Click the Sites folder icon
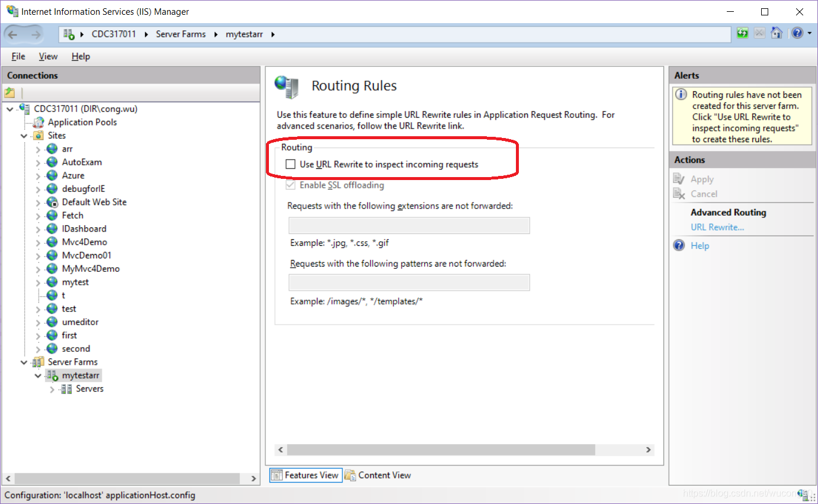 click(x=38, y=136)
